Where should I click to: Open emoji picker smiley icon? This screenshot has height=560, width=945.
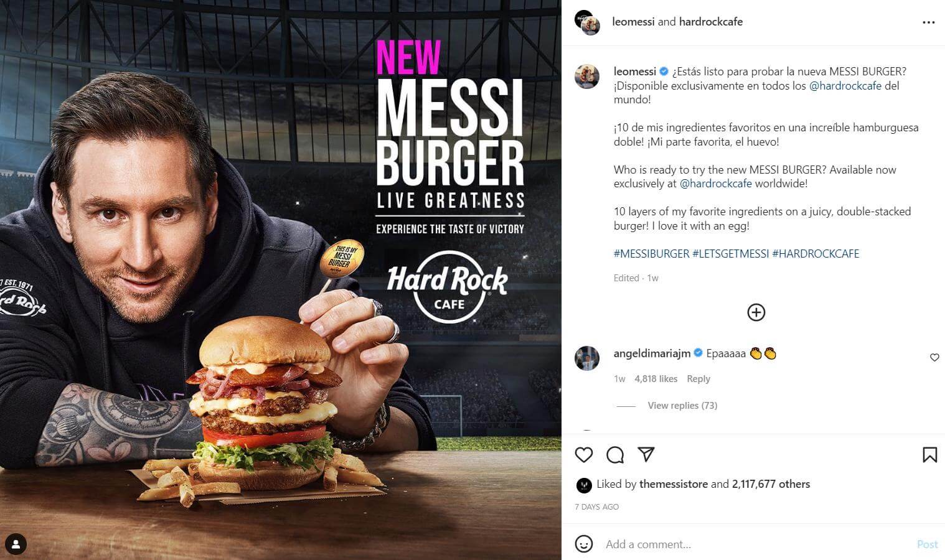583,544
